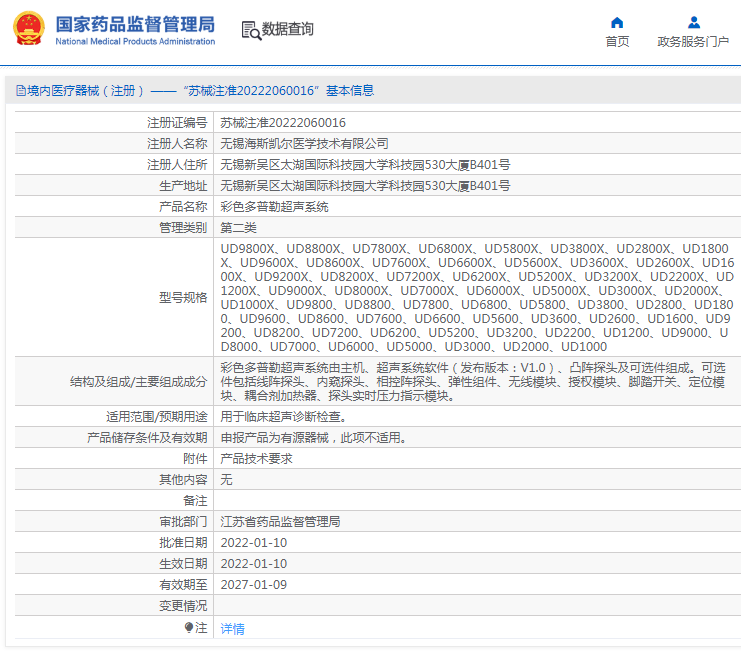Click the 适用范围/预期用途 label
Viewport: 741px width, 652px height.
156,417
